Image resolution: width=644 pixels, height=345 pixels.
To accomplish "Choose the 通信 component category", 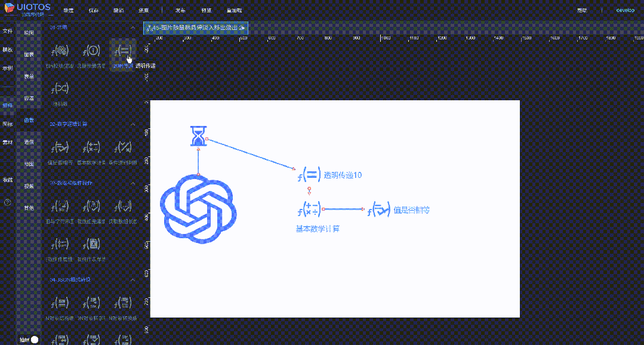I will point(29,142).
